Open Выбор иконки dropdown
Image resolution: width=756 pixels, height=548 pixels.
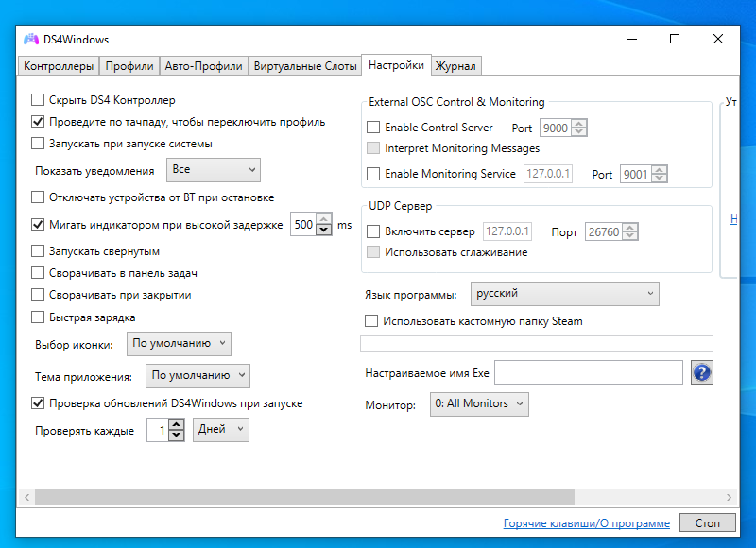click(179, 344)
